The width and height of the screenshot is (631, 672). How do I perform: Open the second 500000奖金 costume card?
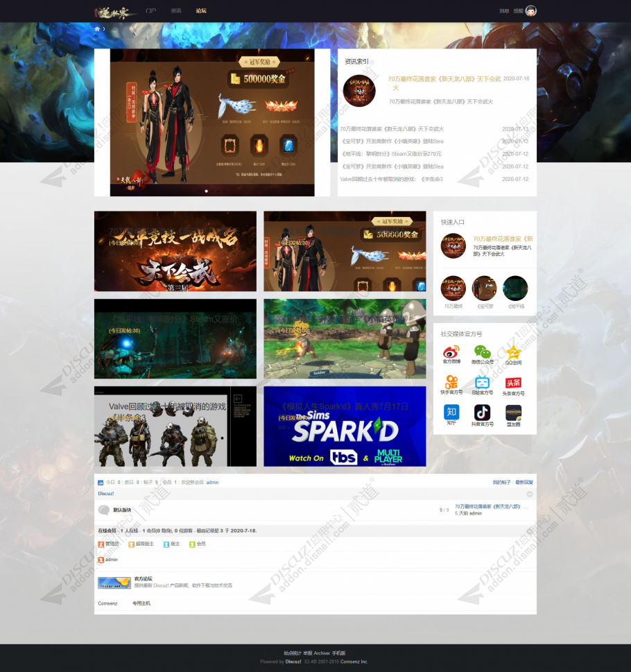point(345,251)
